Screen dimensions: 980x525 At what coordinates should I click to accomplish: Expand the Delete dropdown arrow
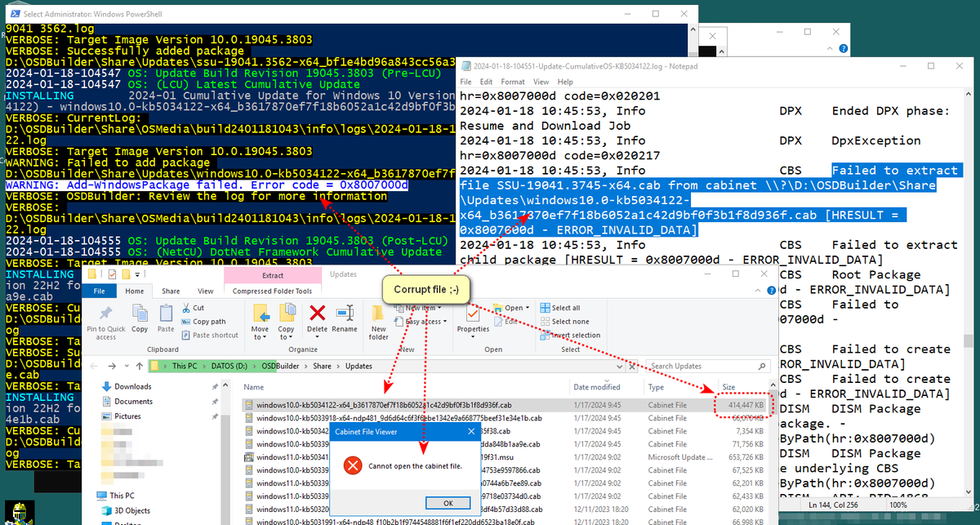click(x=318, y=336)
